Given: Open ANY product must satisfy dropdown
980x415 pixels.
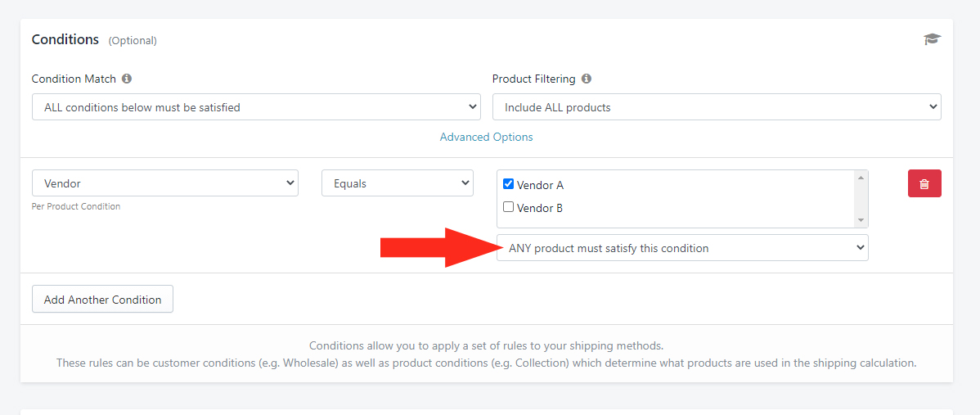Looking at the screenshot, I should click(x=682, y=248).
